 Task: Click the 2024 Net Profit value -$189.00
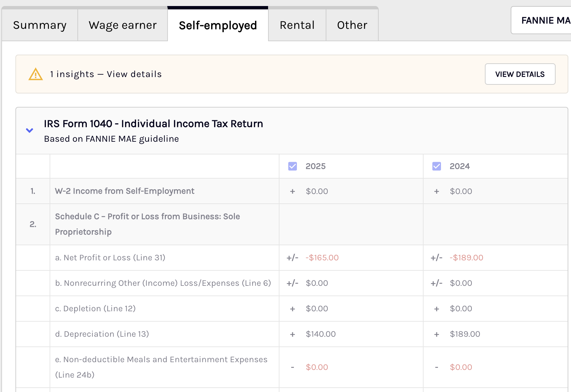(x=466, y=258)
